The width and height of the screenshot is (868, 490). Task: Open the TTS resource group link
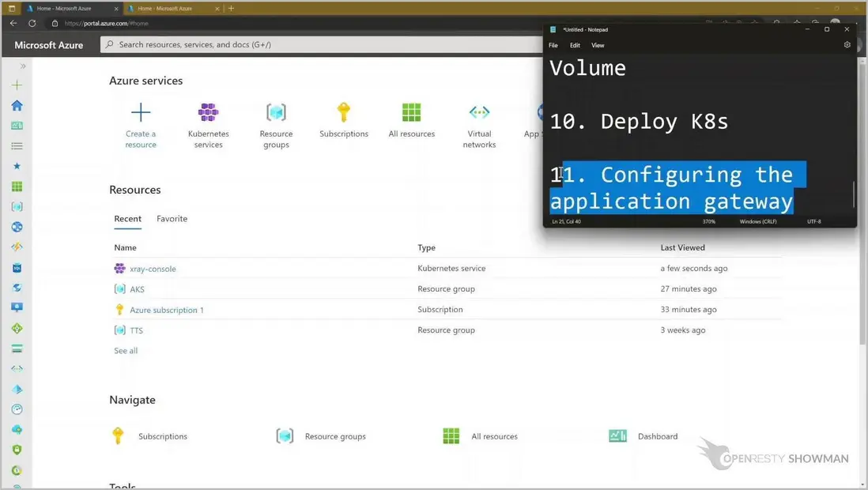click(x=136, y=330)
